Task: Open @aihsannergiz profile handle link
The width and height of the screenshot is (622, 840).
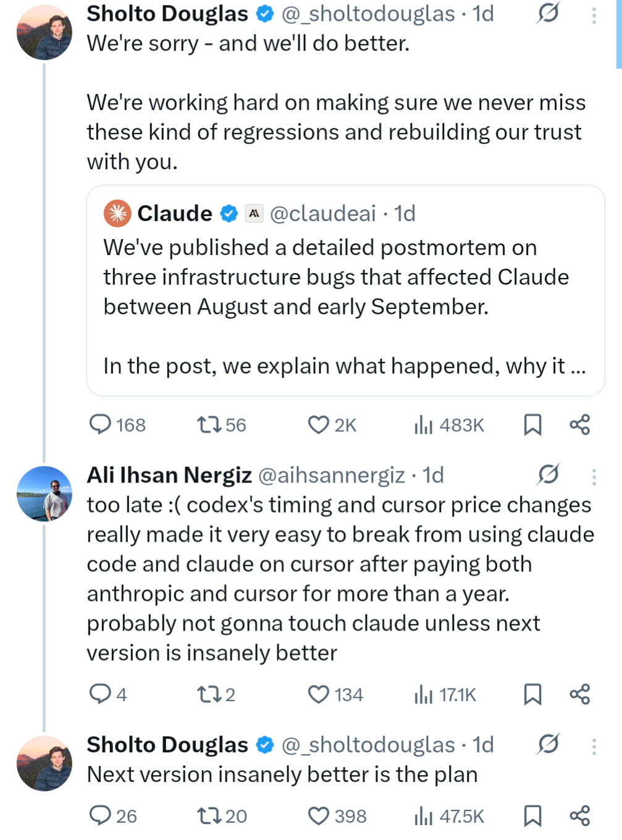Action: pyautogui.click(x=331, y=475)
